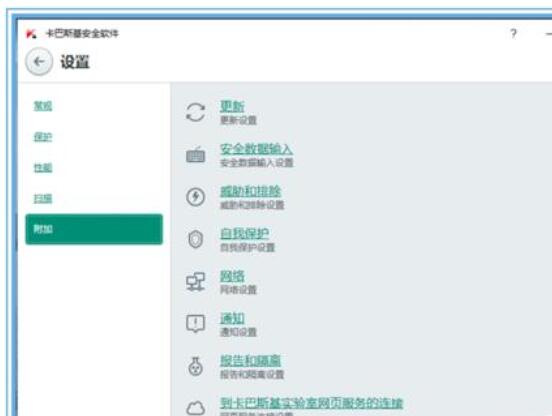This screenshot has height=416, width=552.
Task: Open help via the question mark icon
Action: pyautogui.click(x=513, y=34)
